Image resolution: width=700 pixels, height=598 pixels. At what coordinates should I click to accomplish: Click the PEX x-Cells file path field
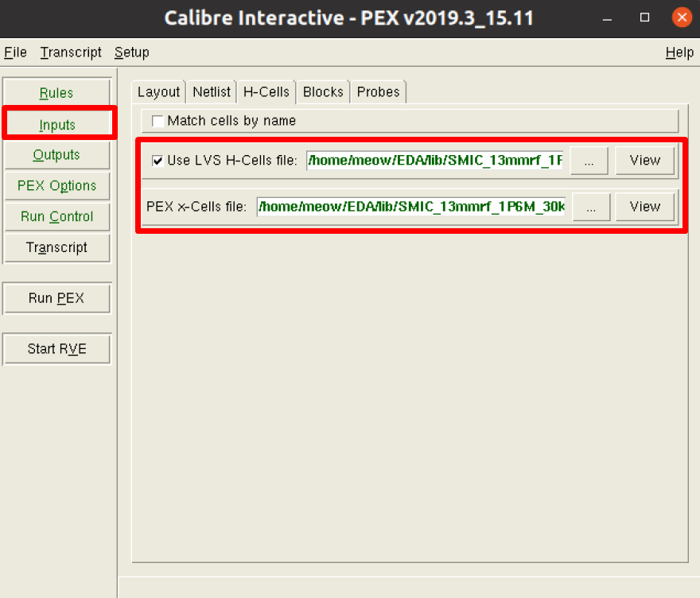point(410,207)
